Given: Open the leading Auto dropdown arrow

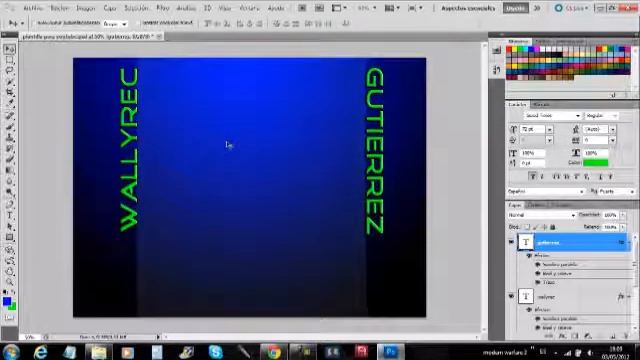Looking at the screenshot, I should [x=613, y=129].
